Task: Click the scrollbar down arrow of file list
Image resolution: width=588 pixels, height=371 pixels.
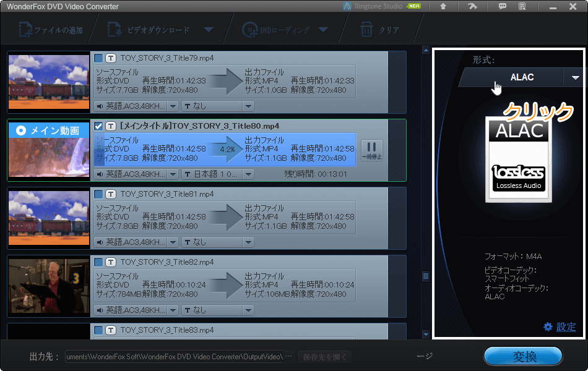Action: pyautogui.click(x=426, y=334)
